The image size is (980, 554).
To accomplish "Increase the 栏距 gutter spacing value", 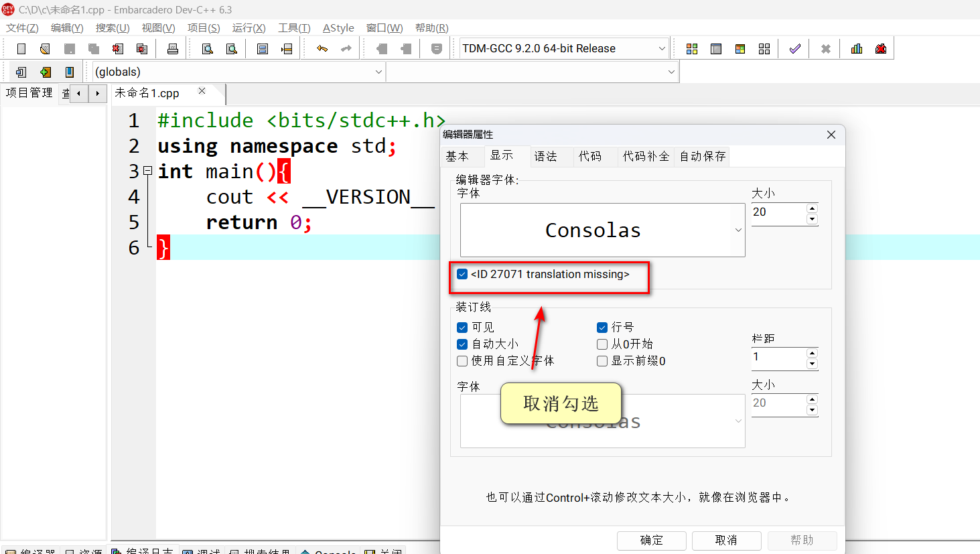I will tap(813, 353).
